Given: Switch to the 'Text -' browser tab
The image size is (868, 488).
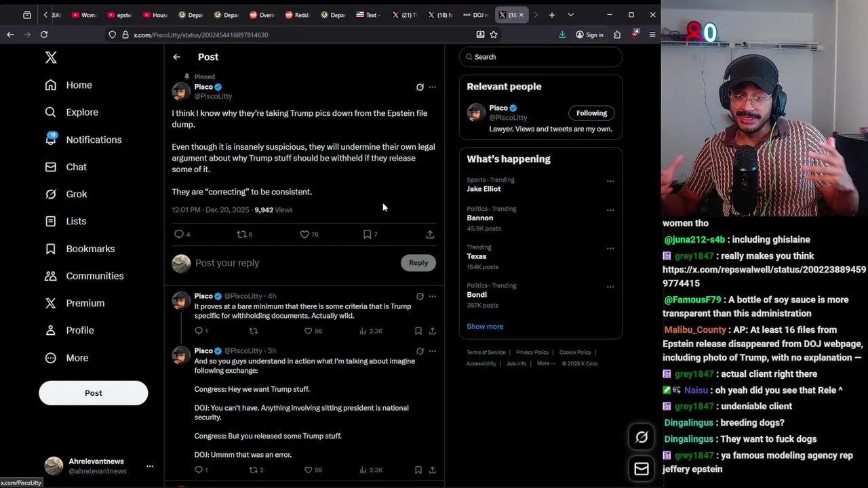Looking at the screenshot, I should (368, 15).
